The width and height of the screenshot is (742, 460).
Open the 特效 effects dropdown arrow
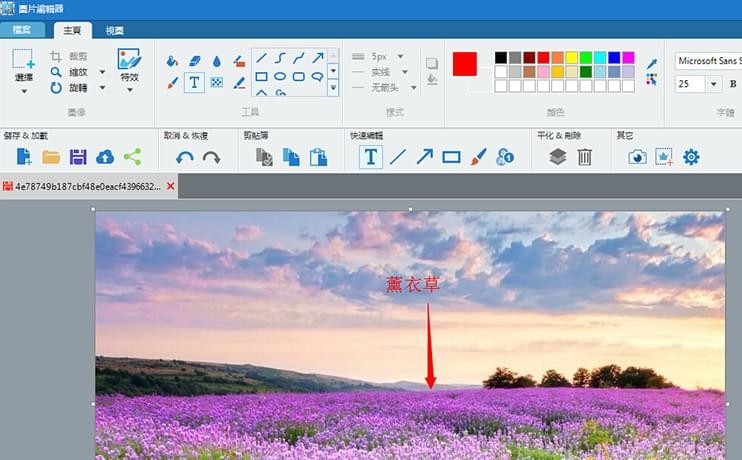point(129,90)
